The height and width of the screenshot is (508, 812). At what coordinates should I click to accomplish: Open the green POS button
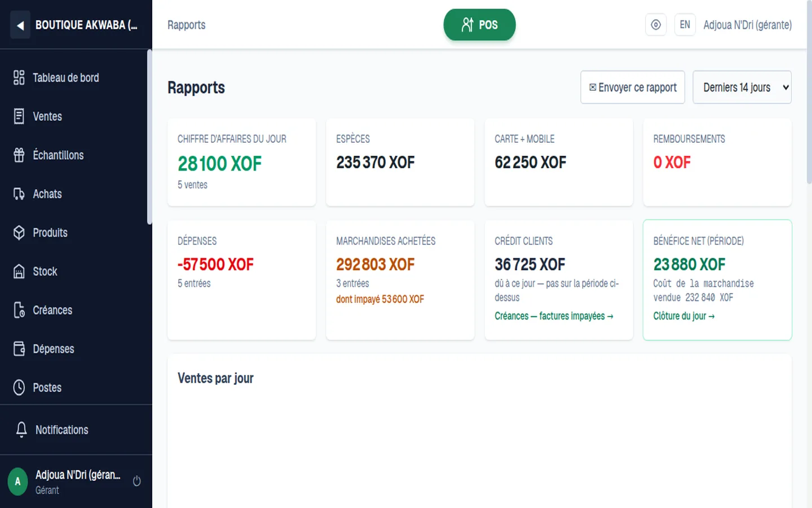pos(480,25)
